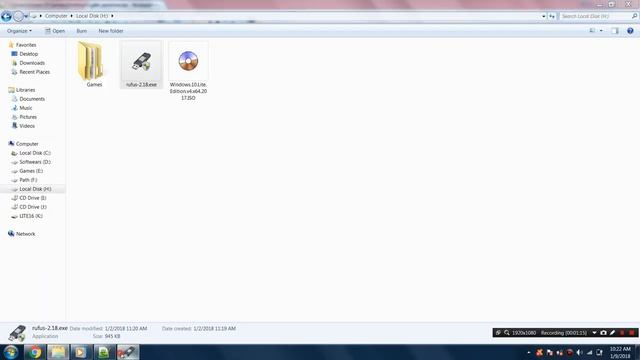The image size is (640, 360).
Task: Open network signal tray icon
Action: (589, 352)
